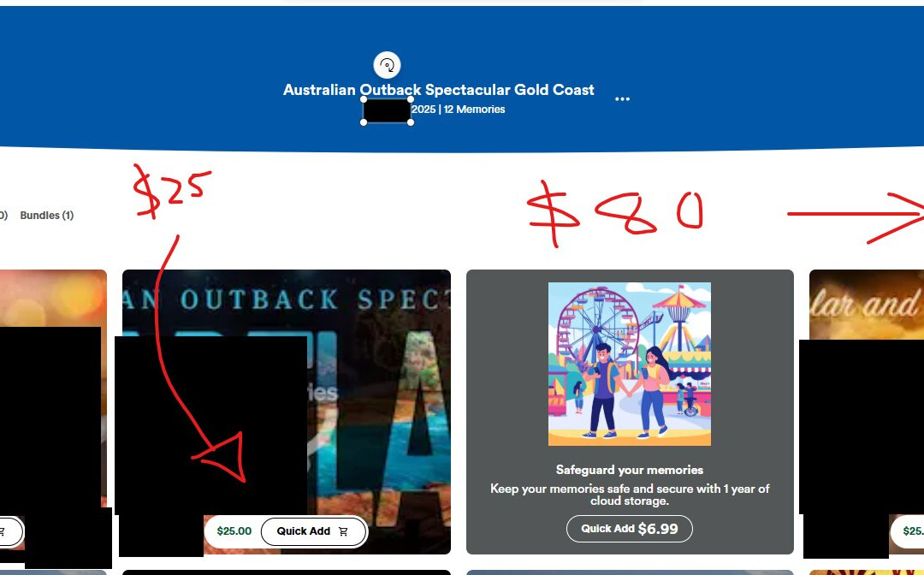Grab bottom-left handle of black selection box

tap(364, 122)
